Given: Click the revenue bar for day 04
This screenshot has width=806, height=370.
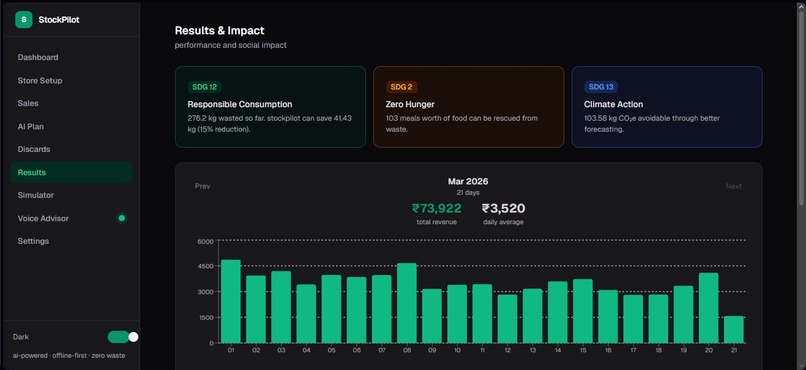Looking at the screenshot, I should [x=306, y=313].
